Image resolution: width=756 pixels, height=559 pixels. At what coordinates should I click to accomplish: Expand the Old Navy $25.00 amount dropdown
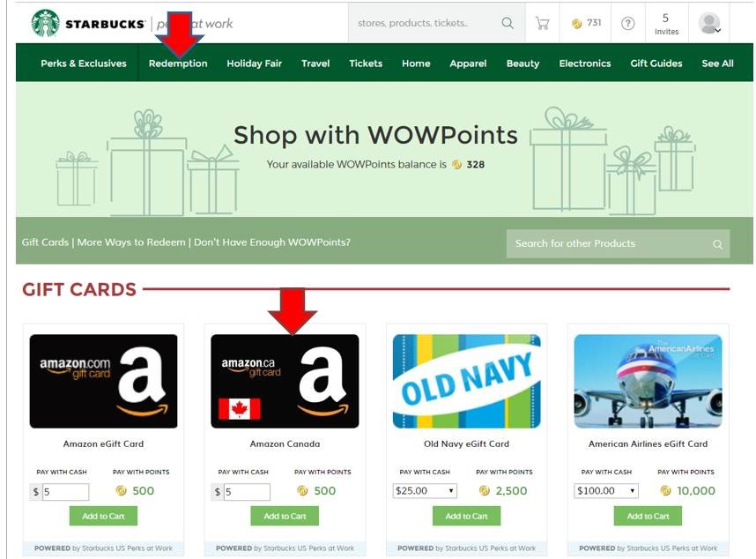[425, 491]
